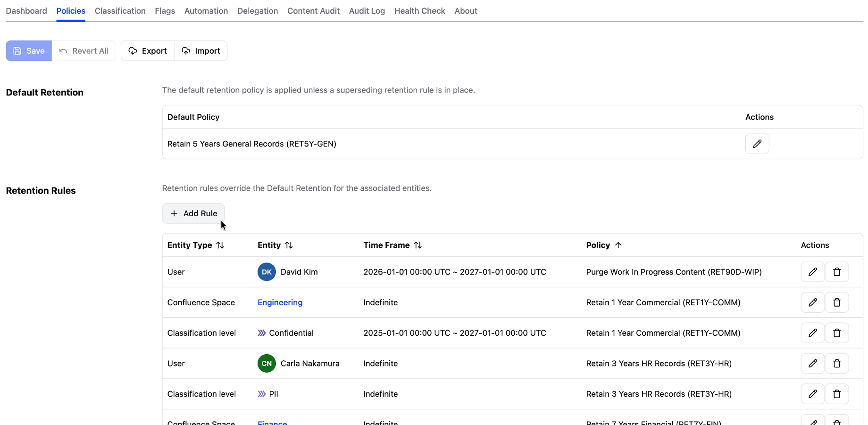Export the policies
The width and height of the screenshot is (868, 425).
click(148, 51)
